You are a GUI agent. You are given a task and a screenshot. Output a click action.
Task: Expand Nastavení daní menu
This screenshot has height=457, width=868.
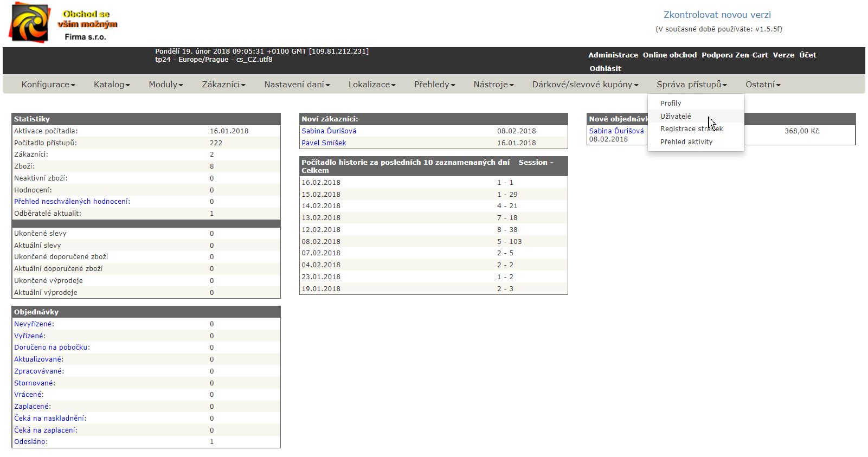pos(297,85)
